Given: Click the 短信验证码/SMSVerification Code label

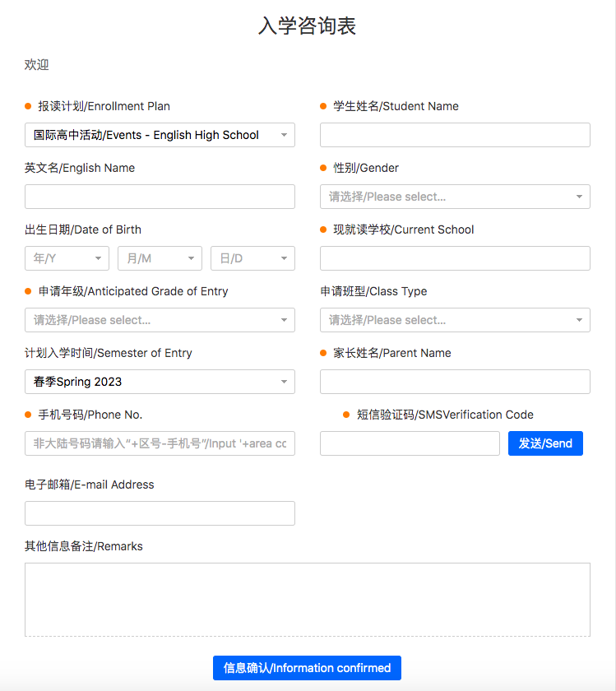Looking at the screenshot, I should pos(445,415).
